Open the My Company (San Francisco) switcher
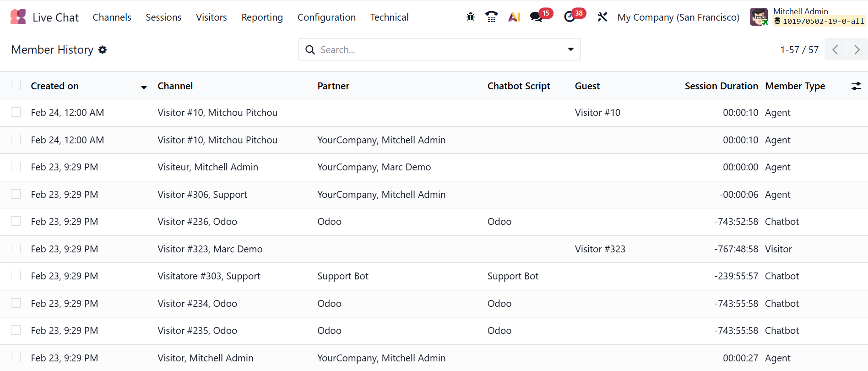868x371 pixels. pos(678,17)
